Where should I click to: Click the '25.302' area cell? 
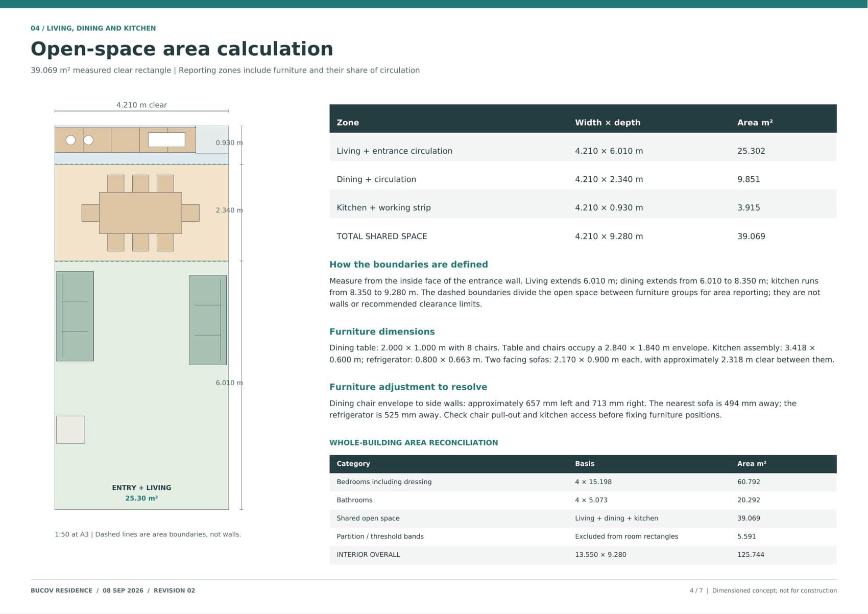(751, 151)
